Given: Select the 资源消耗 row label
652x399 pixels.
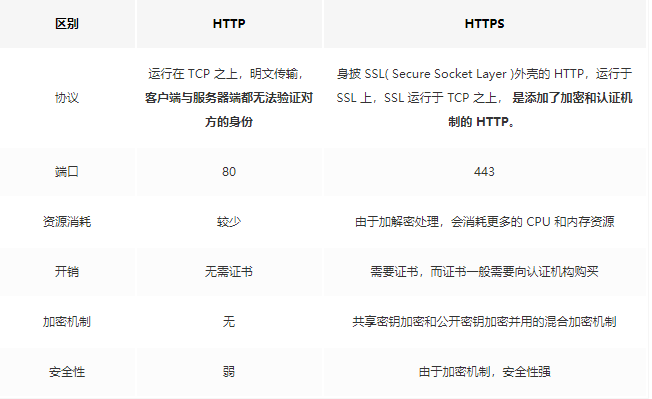Looking at the screenshot, I should click(x=67, y=222).
